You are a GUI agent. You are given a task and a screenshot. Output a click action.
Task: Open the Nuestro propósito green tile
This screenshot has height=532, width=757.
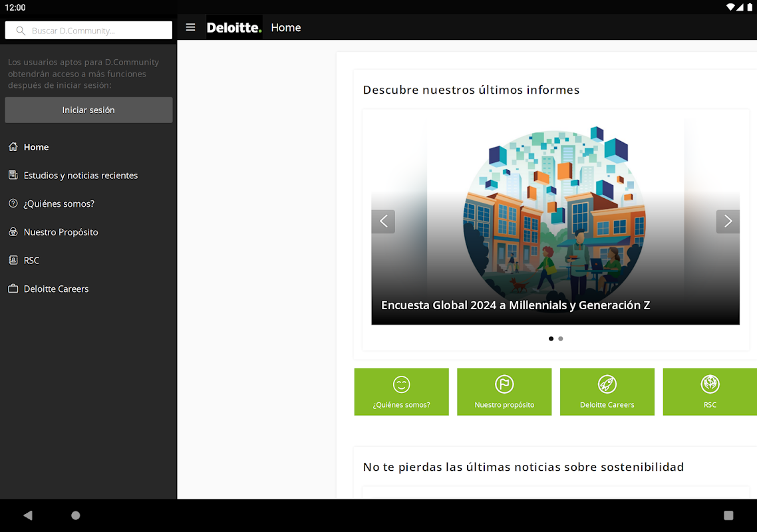504,392
